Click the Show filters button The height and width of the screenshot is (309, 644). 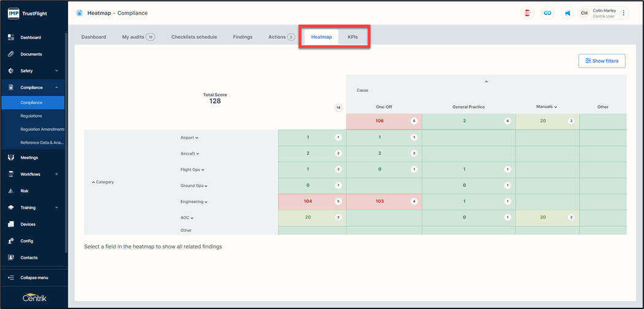click(x=602, y=61)
